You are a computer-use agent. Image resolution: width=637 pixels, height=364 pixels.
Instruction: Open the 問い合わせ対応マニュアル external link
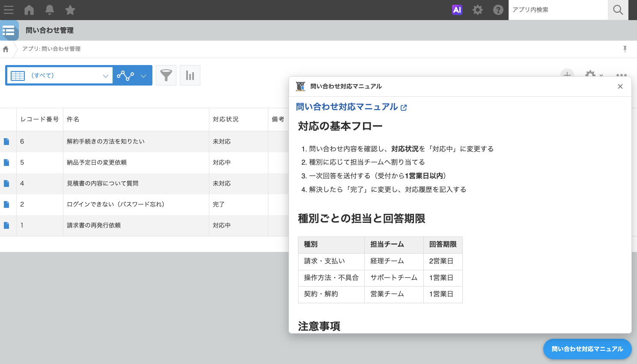click(x=351, y=107)
